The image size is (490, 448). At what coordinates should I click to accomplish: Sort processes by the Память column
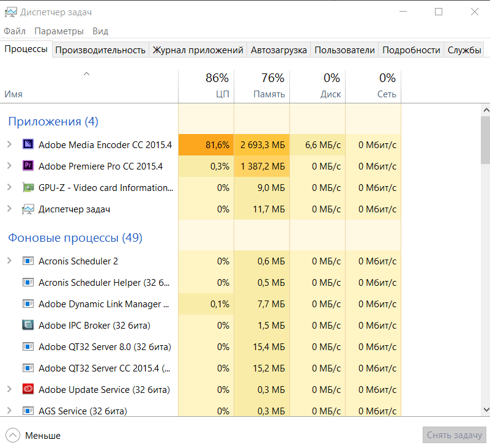point(262,86)
